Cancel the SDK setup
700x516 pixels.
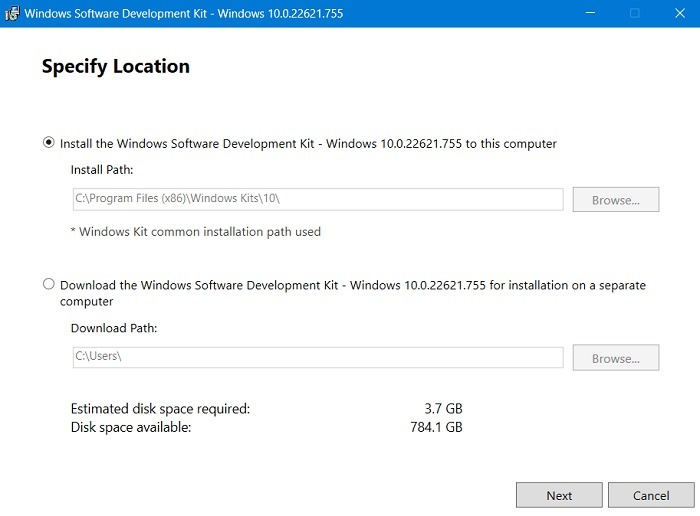(x=651, y=495)
